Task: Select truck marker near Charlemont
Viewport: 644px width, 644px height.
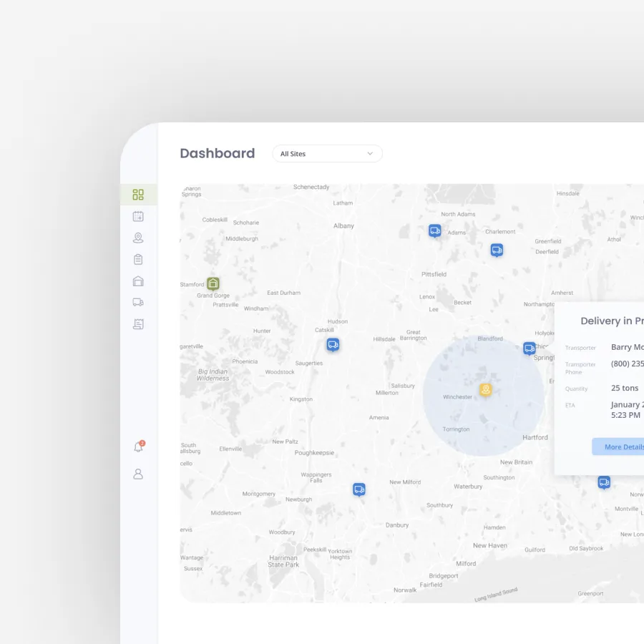Action: tap(497, 250)
